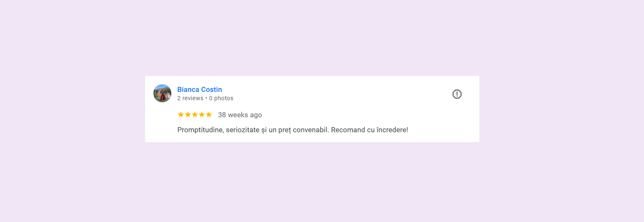This screenshot has width=644, height=222.
Task: Open Bianca Costin's profile picture
Action: coord(162,93)
